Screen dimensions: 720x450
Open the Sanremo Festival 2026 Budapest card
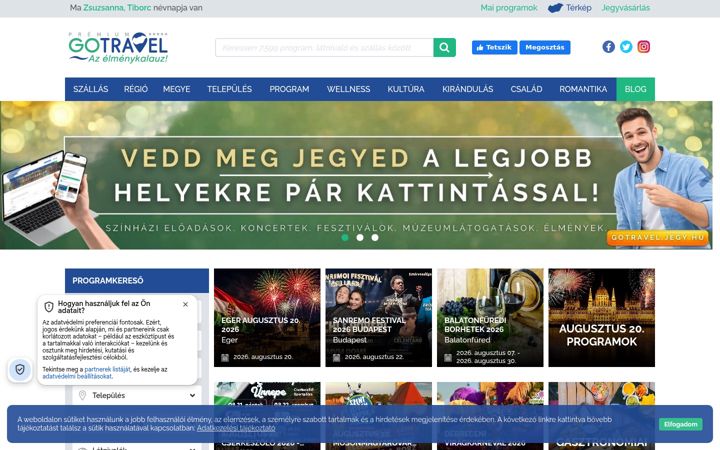pos(378,318)
